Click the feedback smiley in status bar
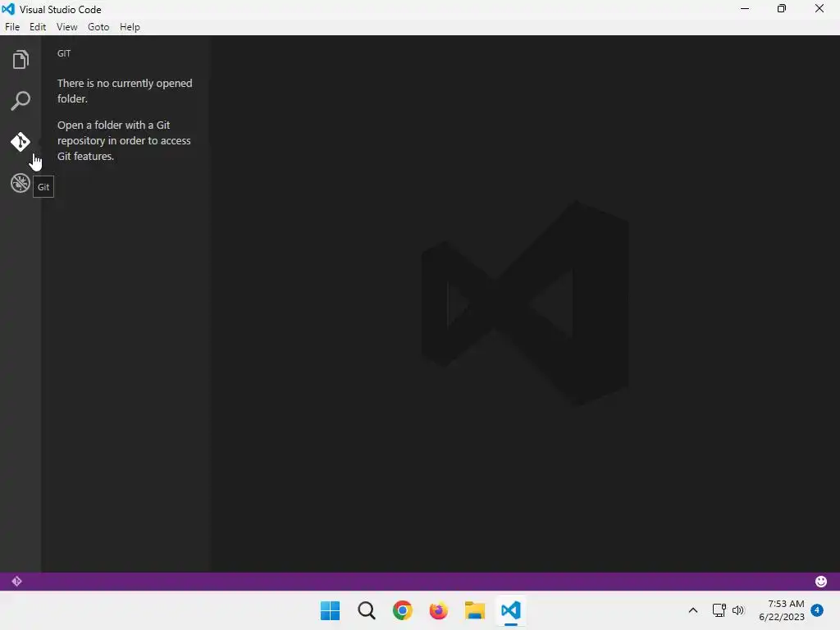The height and width of the screenshot is (630, 840). point(820,582)
